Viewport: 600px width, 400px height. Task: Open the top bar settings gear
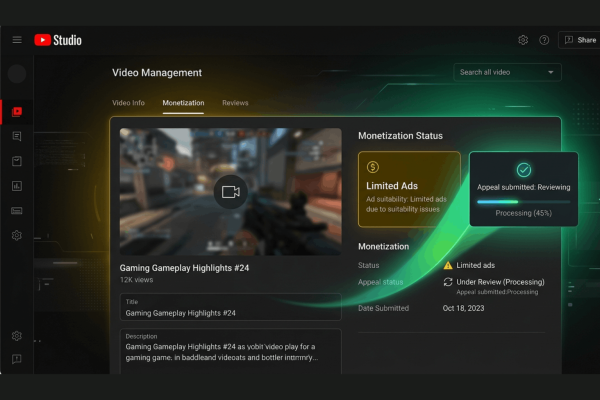click(x=523, y=40)
